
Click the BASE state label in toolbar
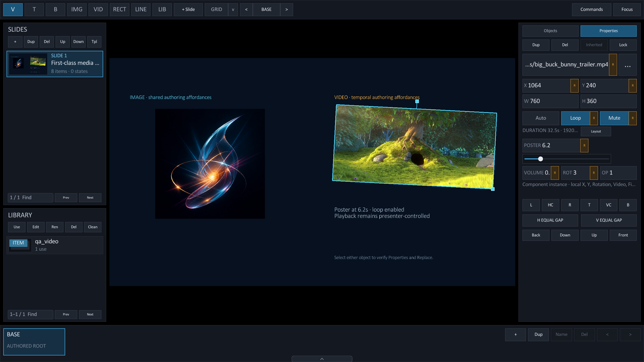tap(266, 10)
